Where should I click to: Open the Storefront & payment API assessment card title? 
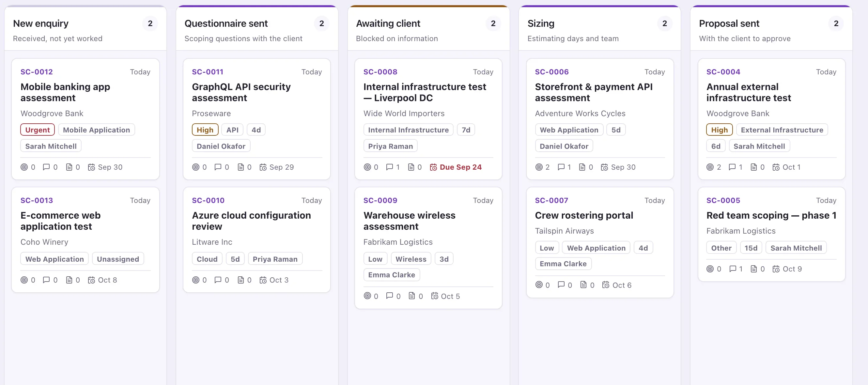[x=593, y=92]
